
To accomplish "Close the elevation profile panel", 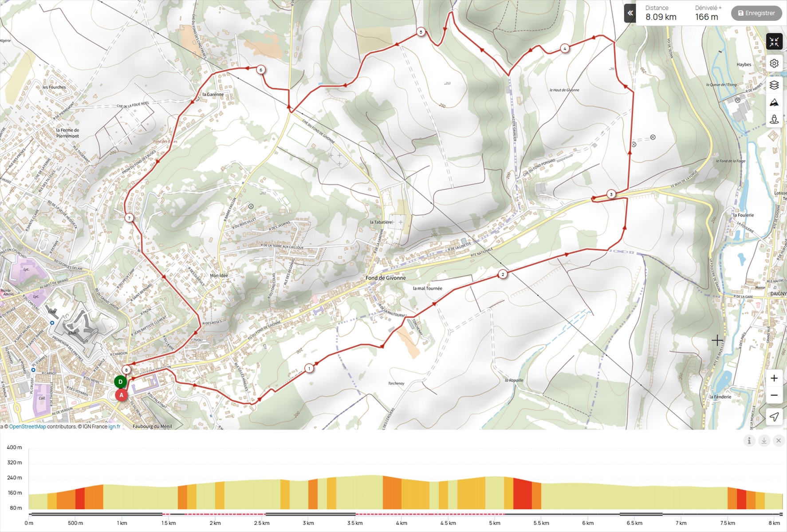I will click(779, 441).
